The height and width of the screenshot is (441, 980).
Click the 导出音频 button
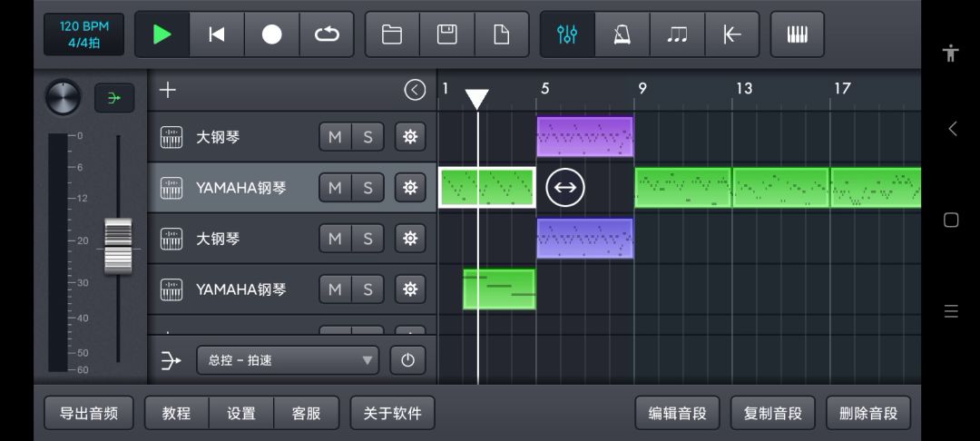tap(89, 413)
